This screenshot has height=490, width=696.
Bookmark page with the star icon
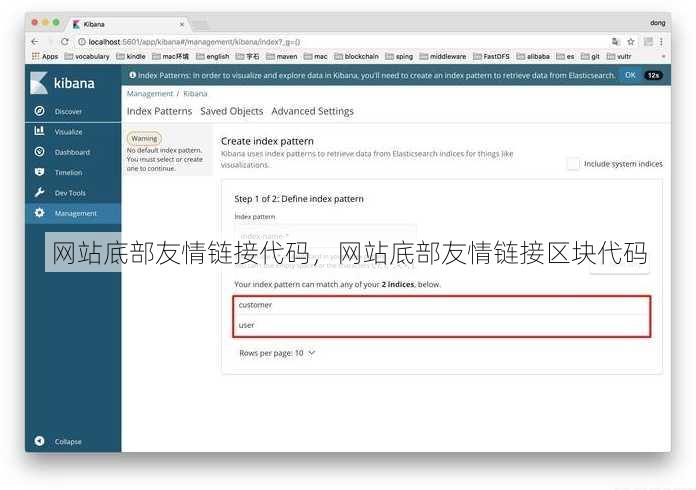(x=631, y=42)
